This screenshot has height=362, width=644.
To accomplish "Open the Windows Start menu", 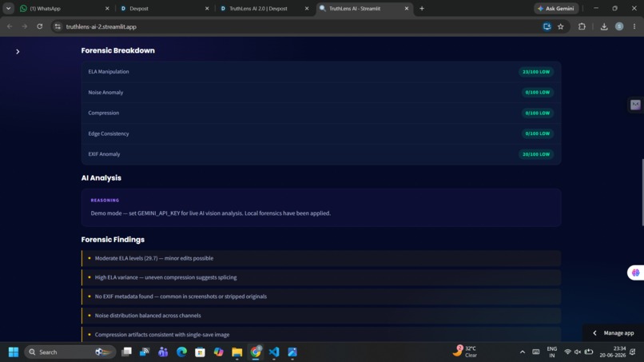I will pyautogui.click(x=13, y=352).
